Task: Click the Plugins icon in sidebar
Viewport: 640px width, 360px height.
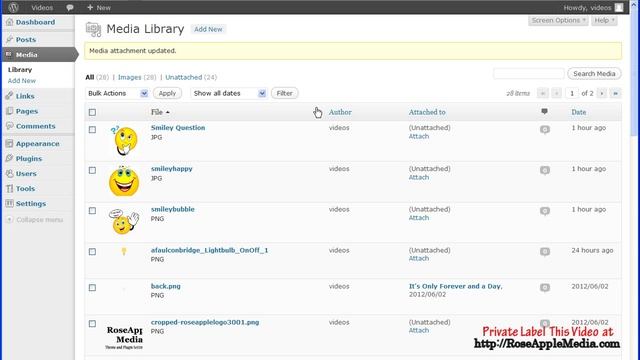Action: tap(9, 158)
